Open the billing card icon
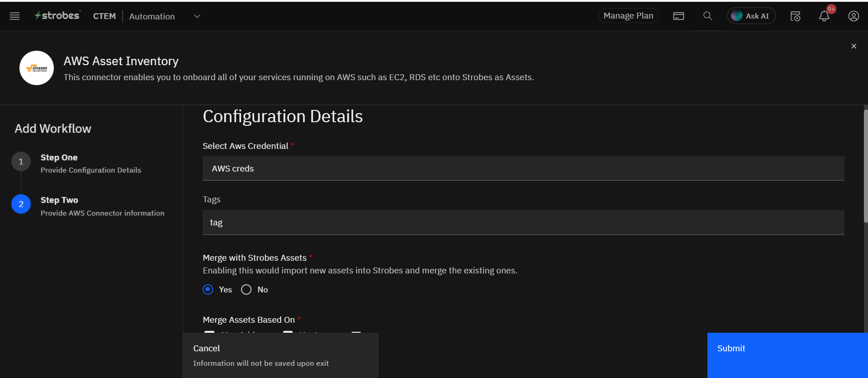Image resolution: width=868 pixels, height=378 pixels. [678, 16]
